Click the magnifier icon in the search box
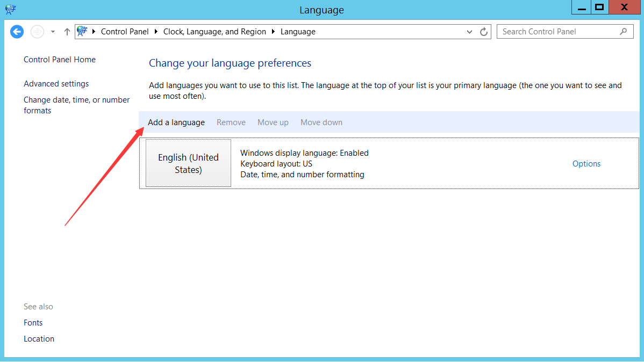 (x=623, y=32)
